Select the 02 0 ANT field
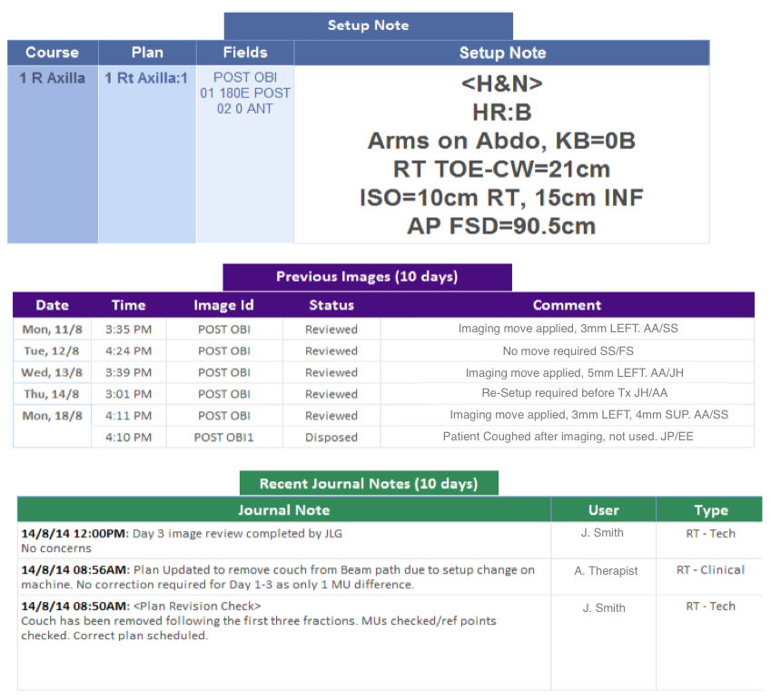The width and height of the screenshot is (771, 700). coord(245,109)
